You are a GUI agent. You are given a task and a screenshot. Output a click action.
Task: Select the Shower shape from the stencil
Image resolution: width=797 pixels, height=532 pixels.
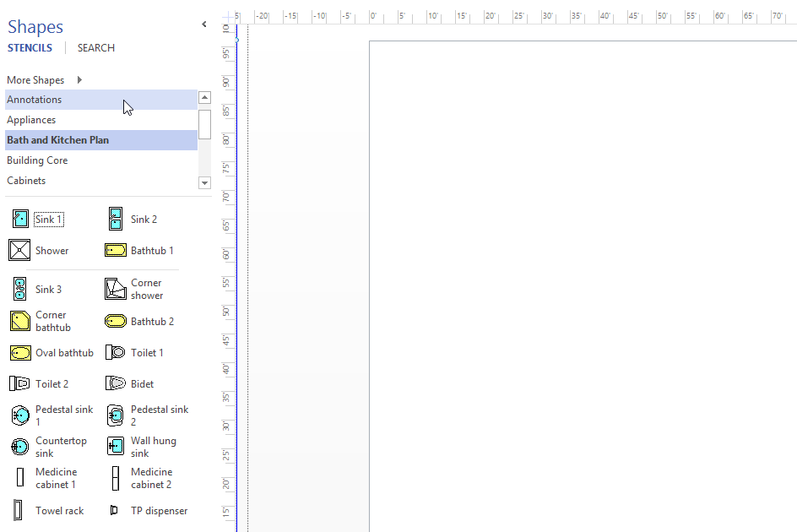(x=19, y=250)
